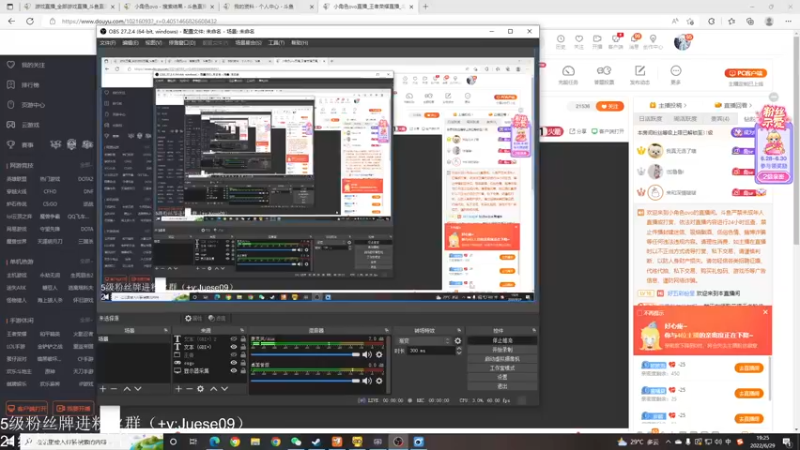The height and width of the screenshot is (450, 800).
Task: Toggle visibility of the 显示器采集 source
Action: click(234, 371)
